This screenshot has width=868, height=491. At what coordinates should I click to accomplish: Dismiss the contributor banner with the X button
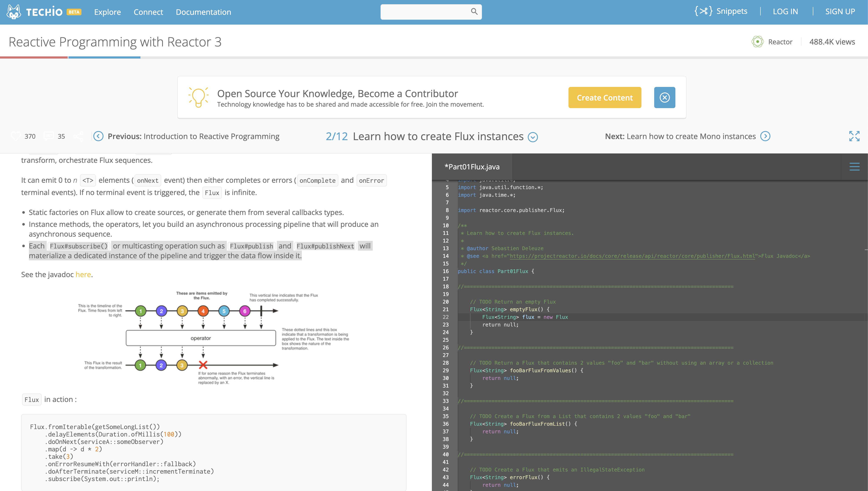coord(664,98)
